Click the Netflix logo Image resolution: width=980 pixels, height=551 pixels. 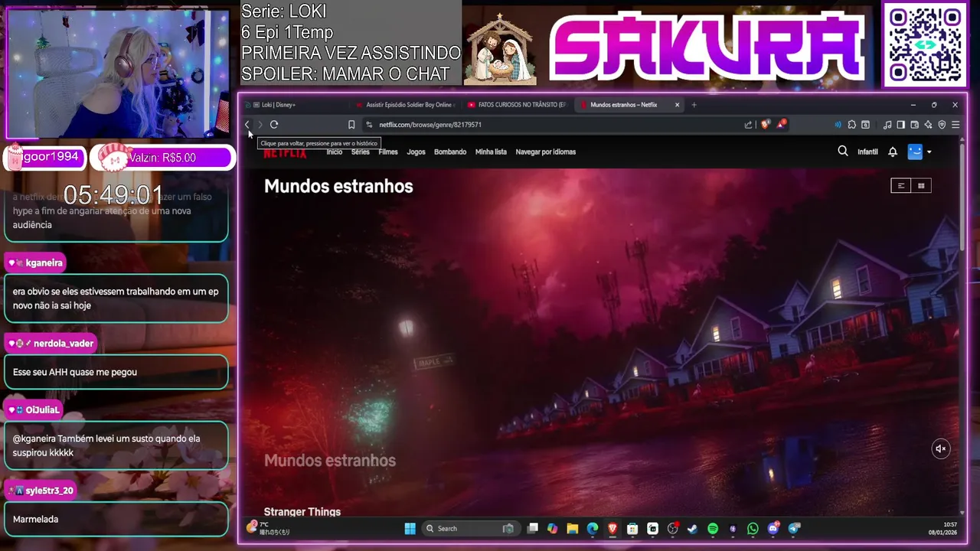(x=286, y=152)
